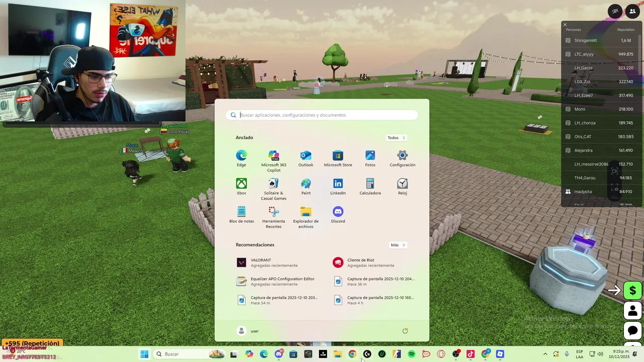This screenshot has height=362, width=644.
Task: Click the Start menu power icon
Action: point(405,331)
